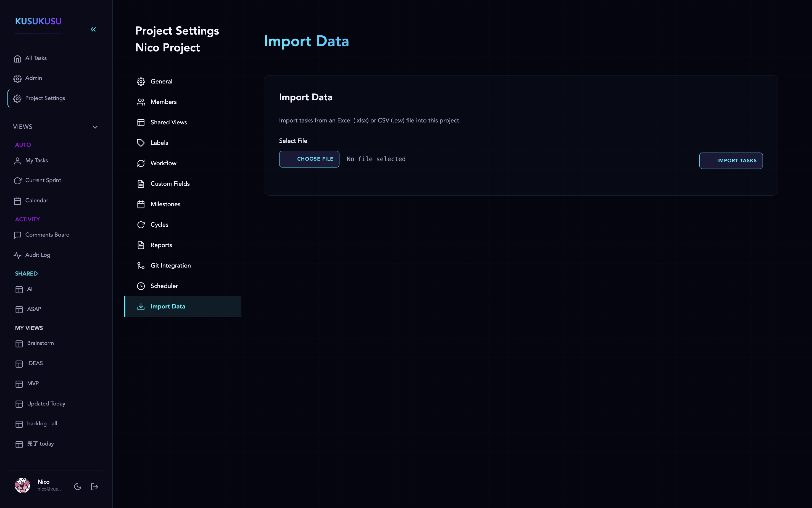This screenshot has width=812, height=508.
Task: Click the My Tasks person icon
Action: 17,160
